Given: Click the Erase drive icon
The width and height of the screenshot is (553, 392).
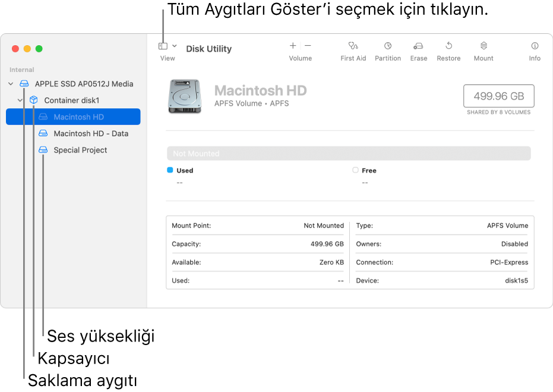Looking at the screenshot, I should (x=418, y=46).
